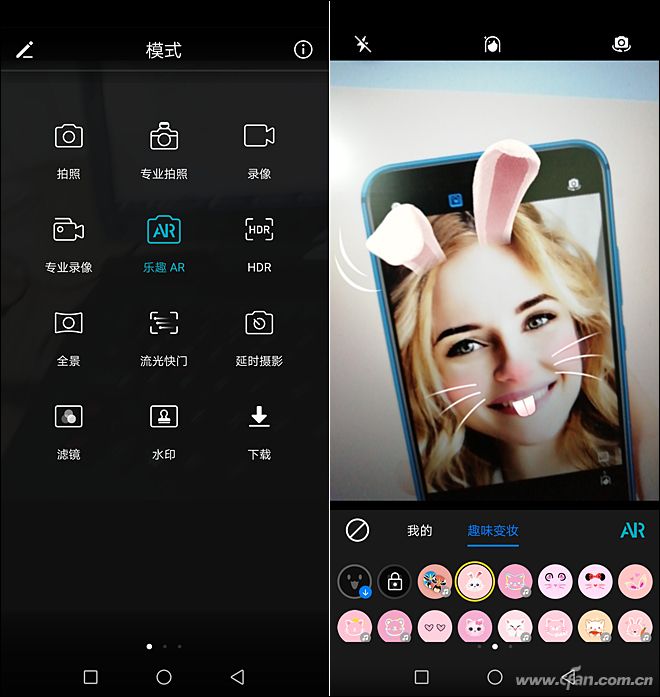Screen dimensions: 660x697
Task: Select the HDR shooting mode
Action: [259, 230]
